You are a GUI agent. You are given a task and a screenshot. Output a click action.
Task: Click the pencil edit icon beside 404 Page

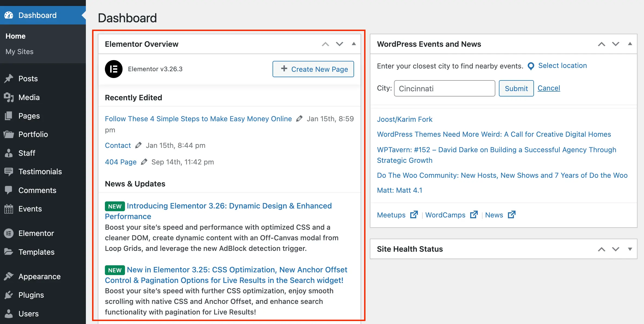pos(144,162)
